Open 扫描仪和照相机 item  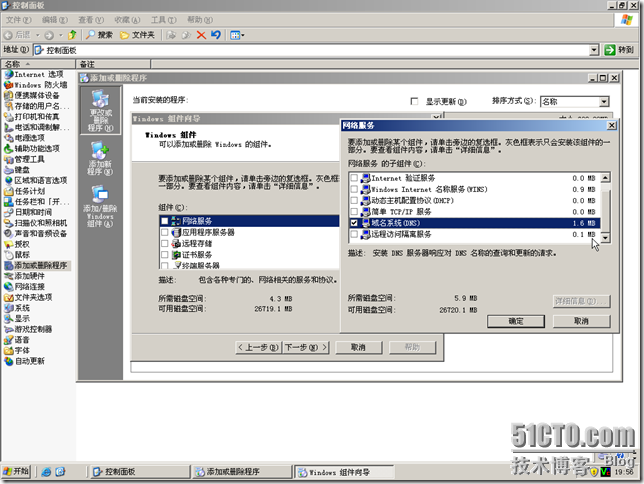click(x=36, y=223)
